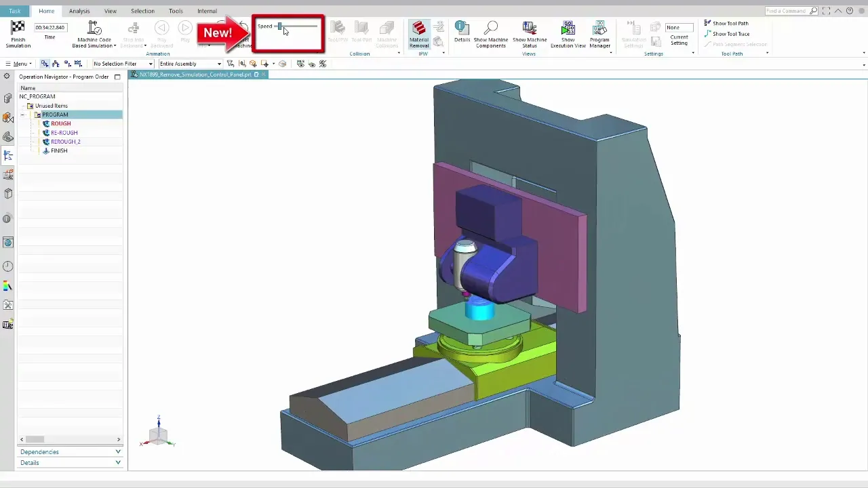Open the Entire Assembly scope dropdown
Viewport: 868px width, 488px height.
coord(190,64)
